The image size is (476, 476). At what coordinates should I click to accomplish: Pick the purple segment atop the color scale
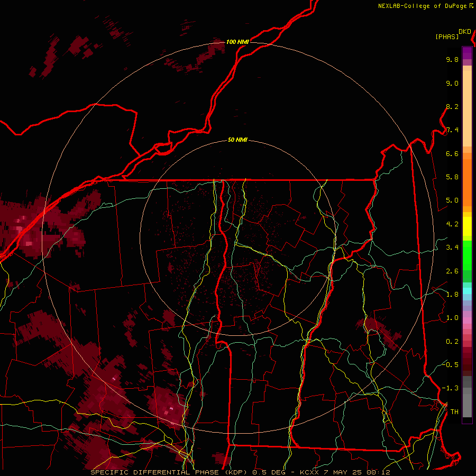click(x=467, y=53)
